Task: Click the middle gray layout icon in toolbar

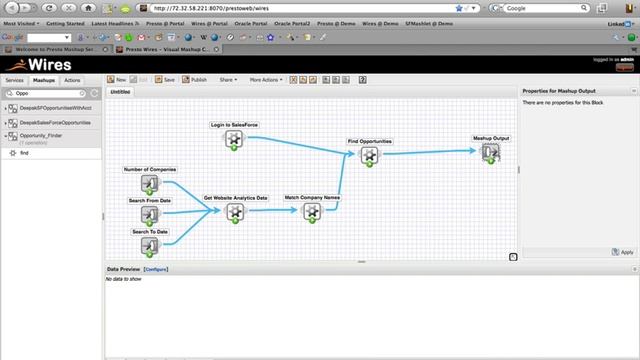Action: (x=336, y=80)
